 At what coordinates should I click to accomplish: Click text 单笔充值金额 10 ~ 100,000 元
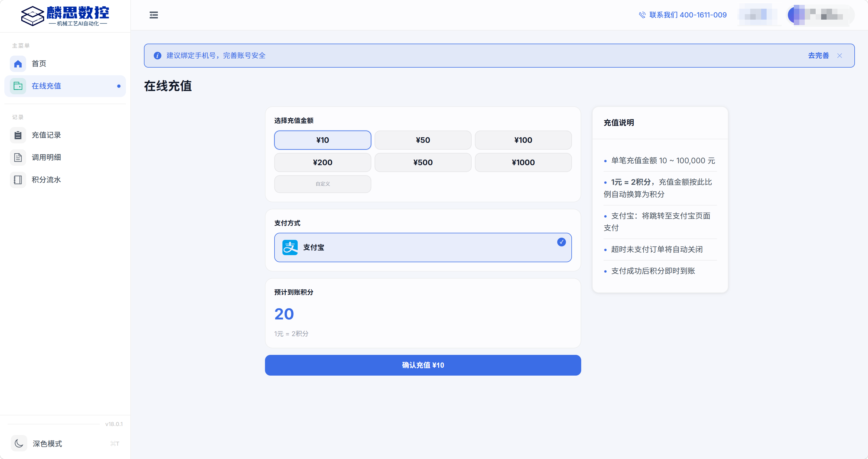[663, 161]
